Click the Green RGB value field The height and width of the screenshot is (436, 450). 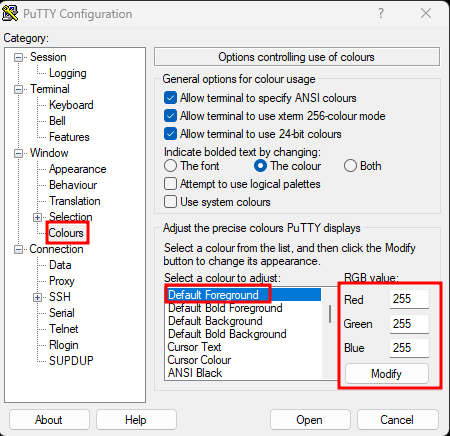[x=409, y=324]
